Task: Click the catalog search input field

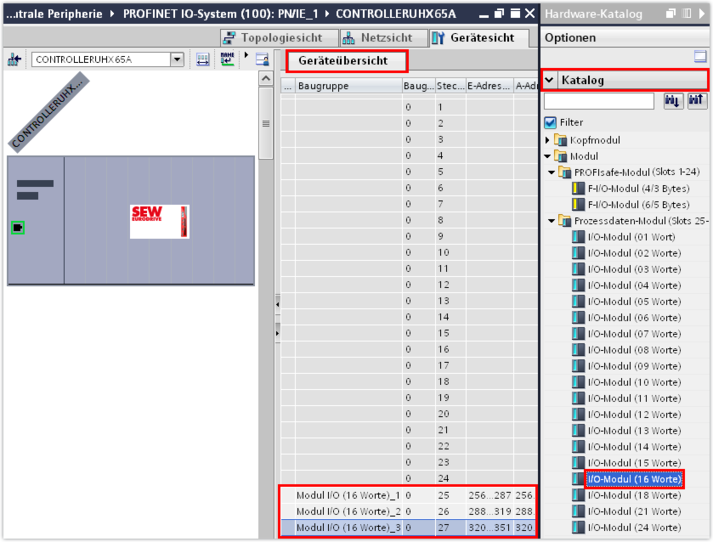Action: 598,101
